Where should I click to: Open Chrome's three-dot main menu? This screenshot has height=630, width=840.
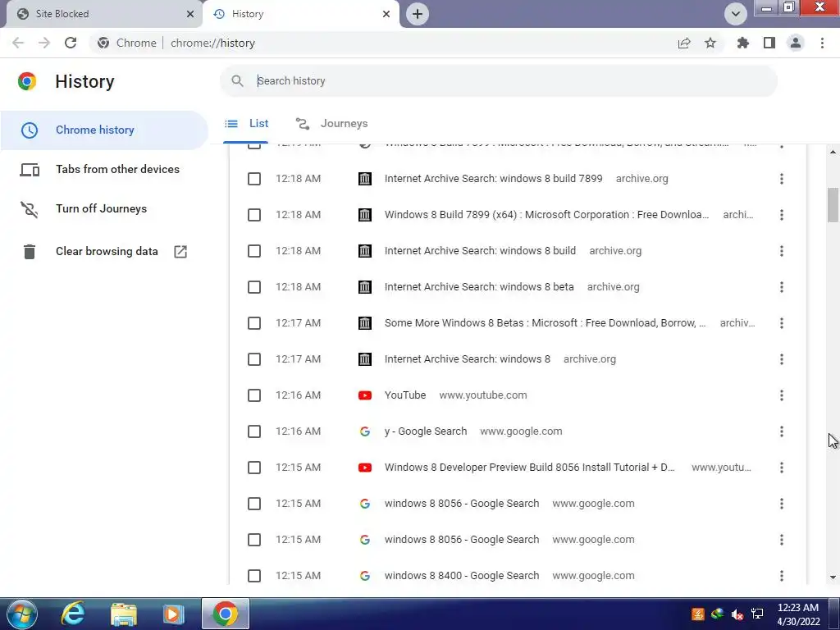click(x=822, y=43)
